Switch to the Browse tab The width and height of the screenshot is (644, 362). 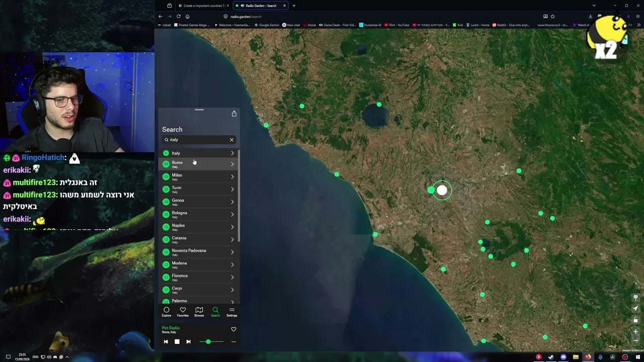click(x=199, y=312)
